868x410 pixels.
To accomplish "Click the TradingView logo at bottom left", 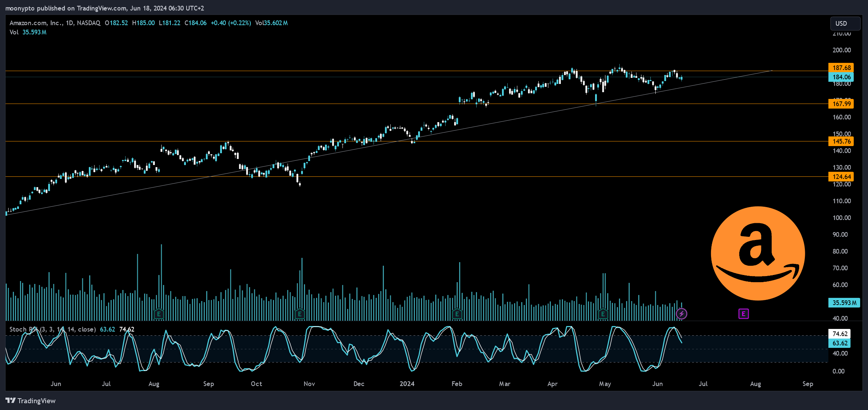I will point(31,401).
